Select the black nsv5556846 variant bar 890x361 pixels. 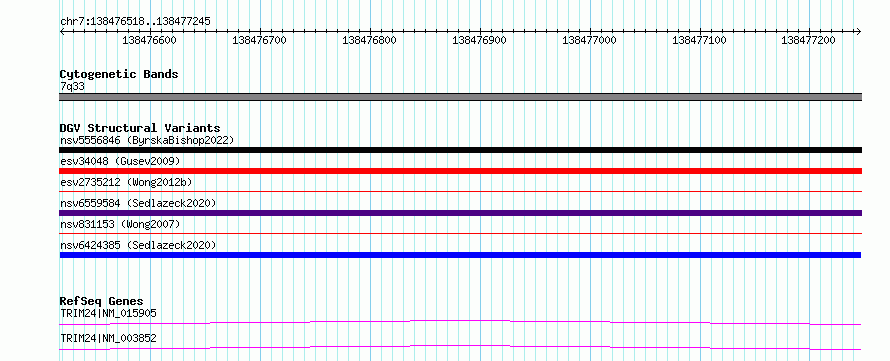click(460, 150)
